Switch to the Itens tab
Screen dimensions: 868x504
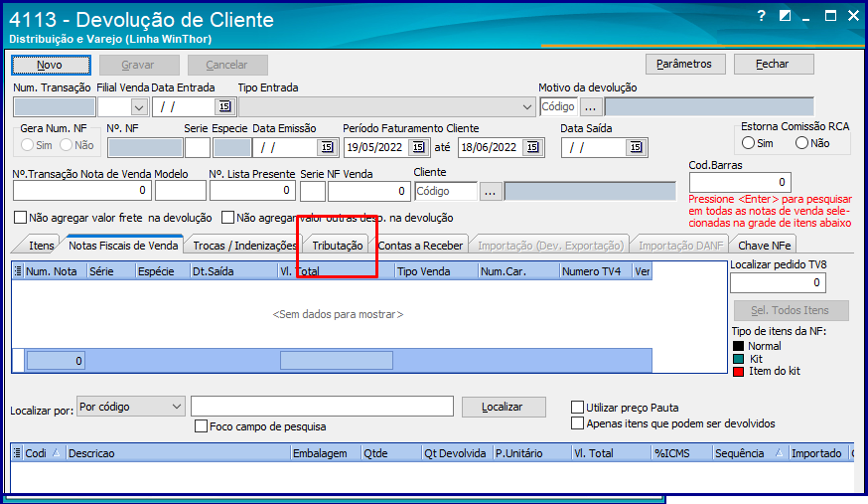click(x=41, y=246)
